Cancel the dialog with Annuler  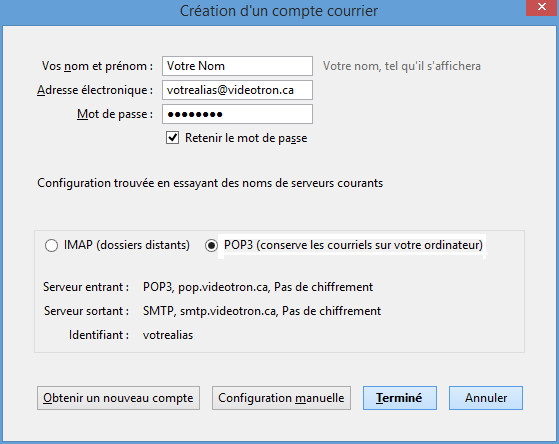click(x=486, y=398)
